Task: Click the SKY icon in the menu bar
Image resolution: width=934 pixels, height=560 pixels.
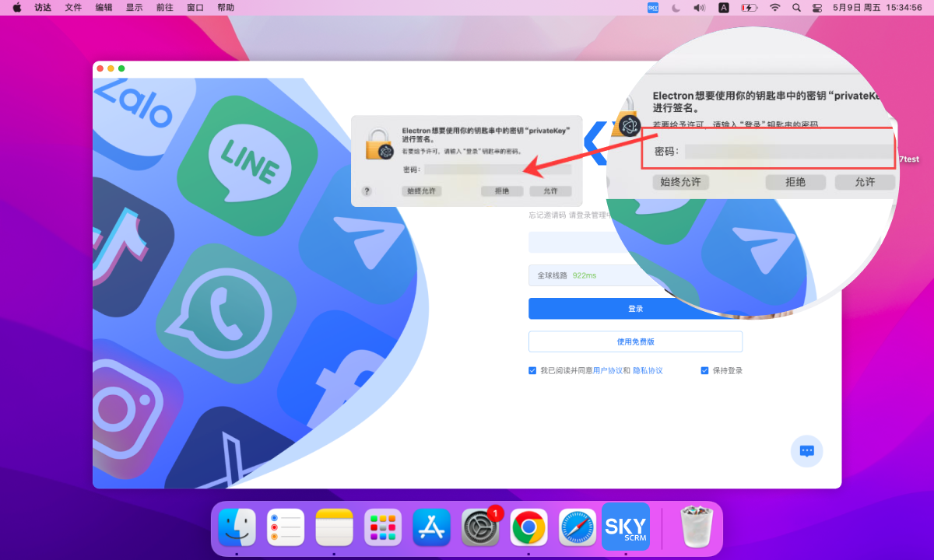Action: (x=653, y=8)
